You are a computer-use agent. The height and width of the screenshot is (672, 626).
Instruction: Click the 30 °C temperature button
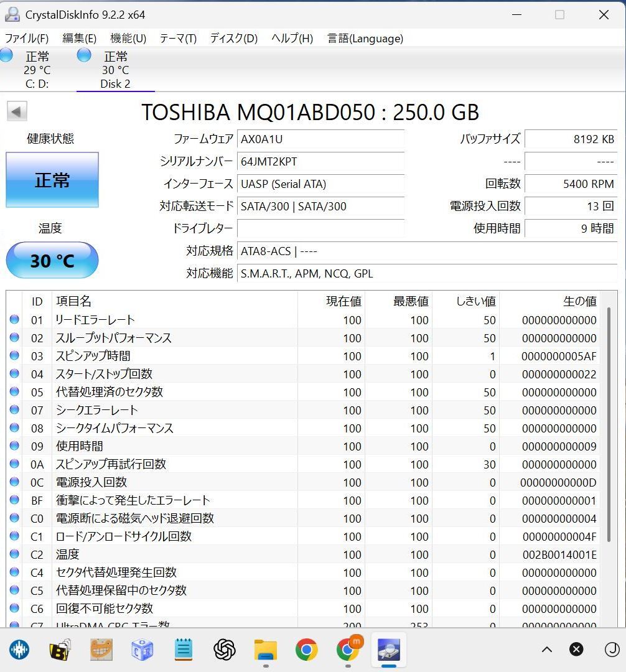click(52, 260)
